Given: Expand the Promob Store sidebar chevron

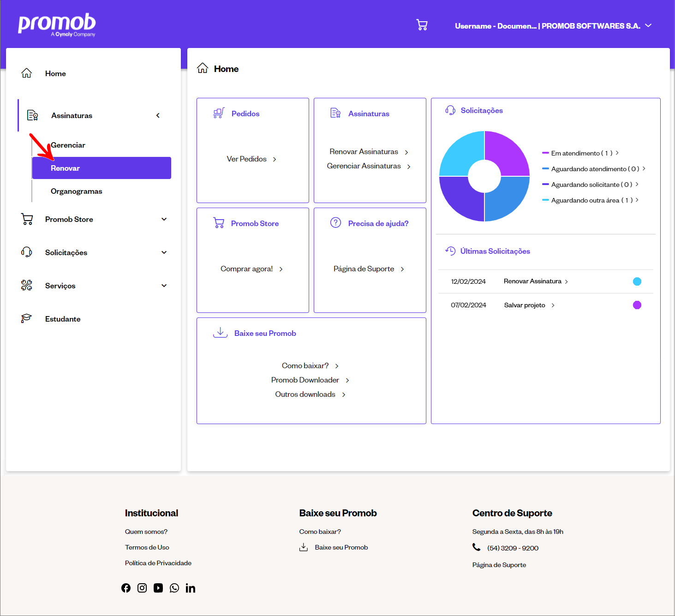Looking at the screenshot, I should coord(164,219).
